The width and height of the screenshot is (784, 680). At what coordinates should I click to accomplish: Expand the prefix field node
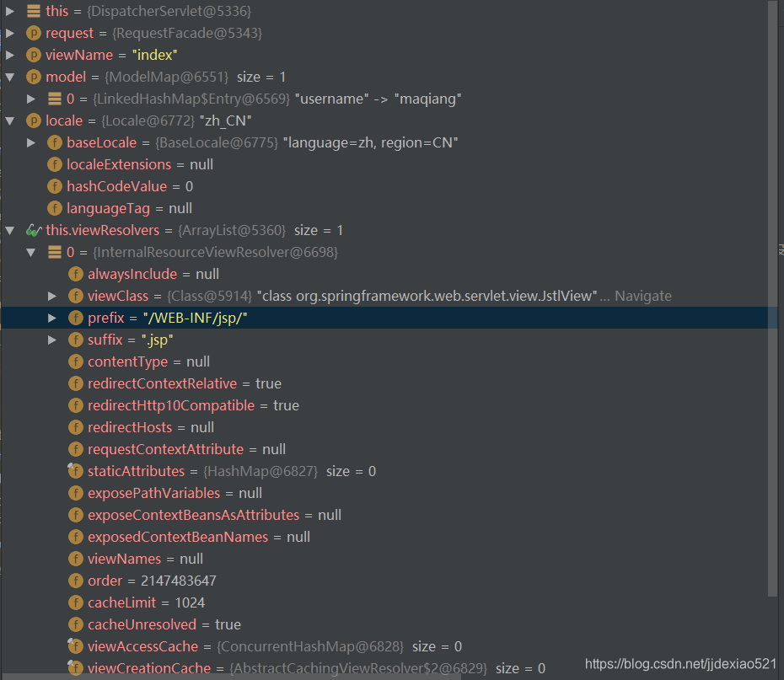52,318
